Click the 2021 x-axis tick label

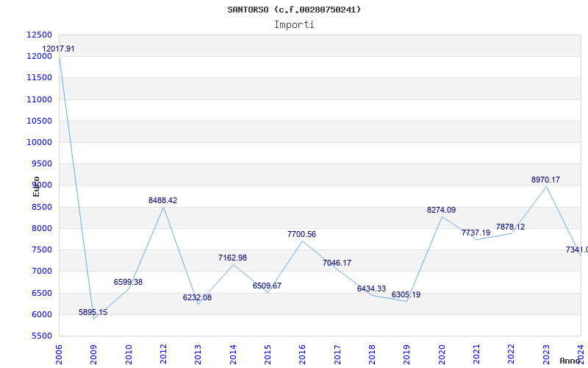pos(476,355)
